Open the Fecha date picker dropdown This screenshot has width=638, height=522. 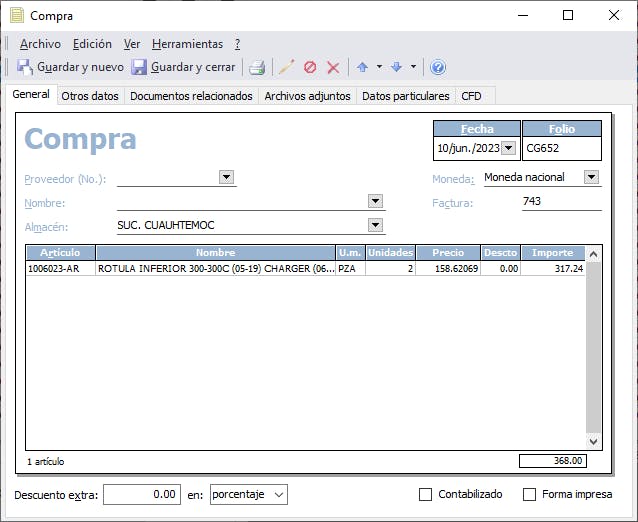click(508, 148)
